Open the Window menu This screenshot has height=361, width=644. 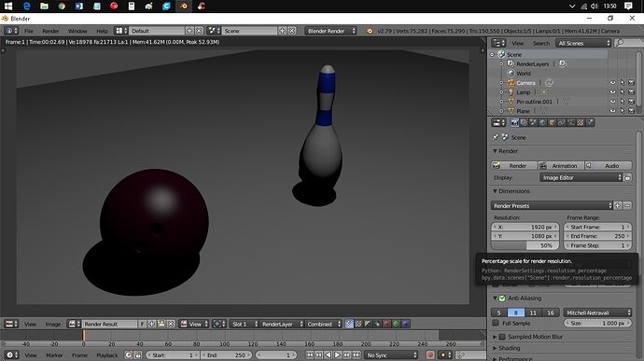click(77, 31)
